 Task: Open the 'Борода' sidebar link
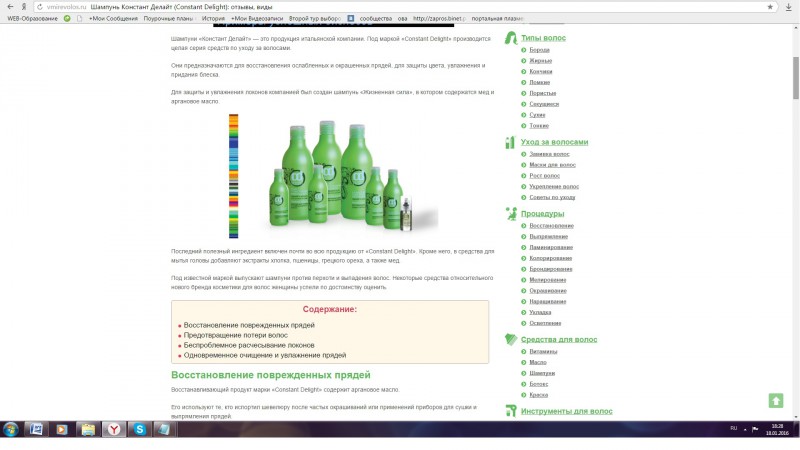(539, 50)
